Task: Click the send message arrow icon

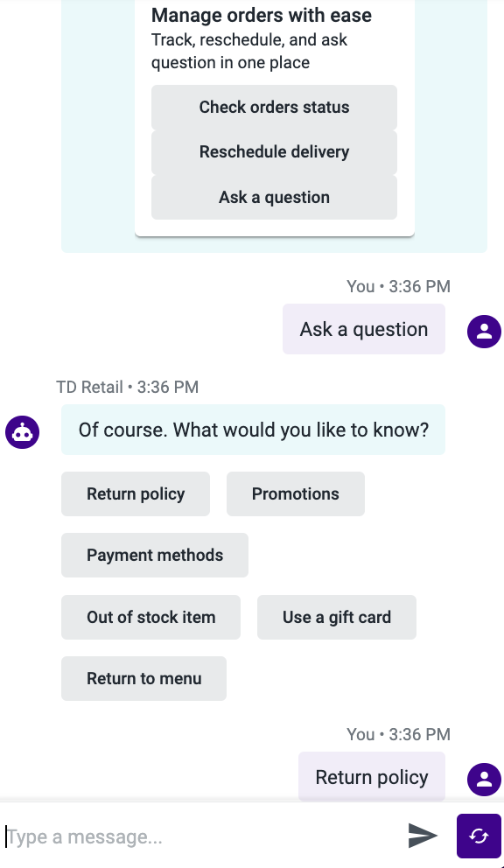Action: click(x=423, y=836)
